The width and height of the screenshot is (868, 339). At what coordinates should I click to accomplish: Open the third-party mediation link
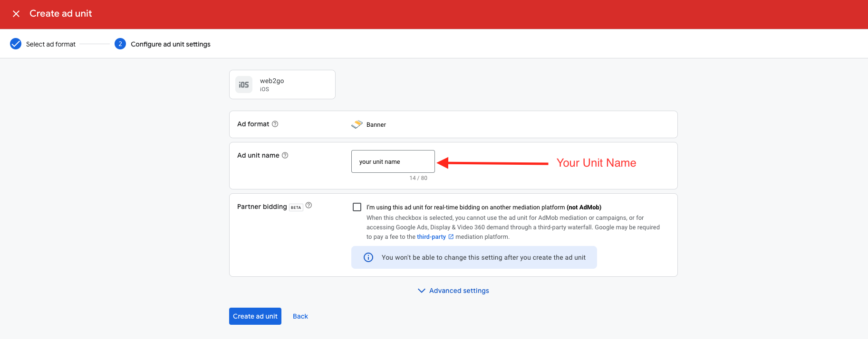431,237
